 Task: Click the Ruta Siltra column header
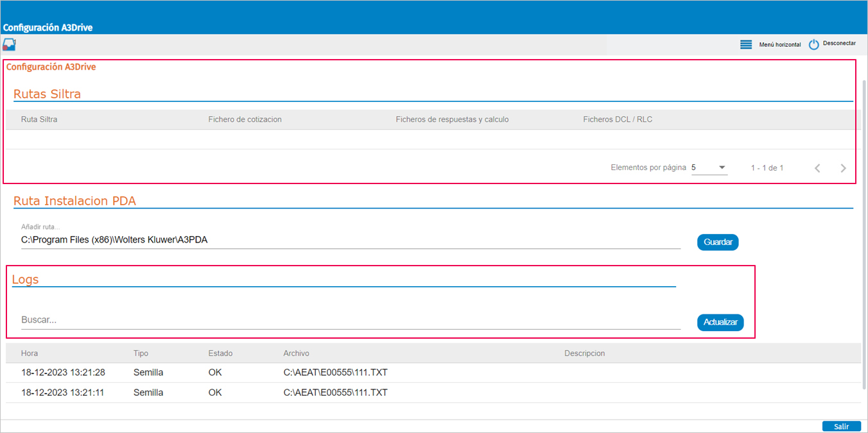coord(39,119)
